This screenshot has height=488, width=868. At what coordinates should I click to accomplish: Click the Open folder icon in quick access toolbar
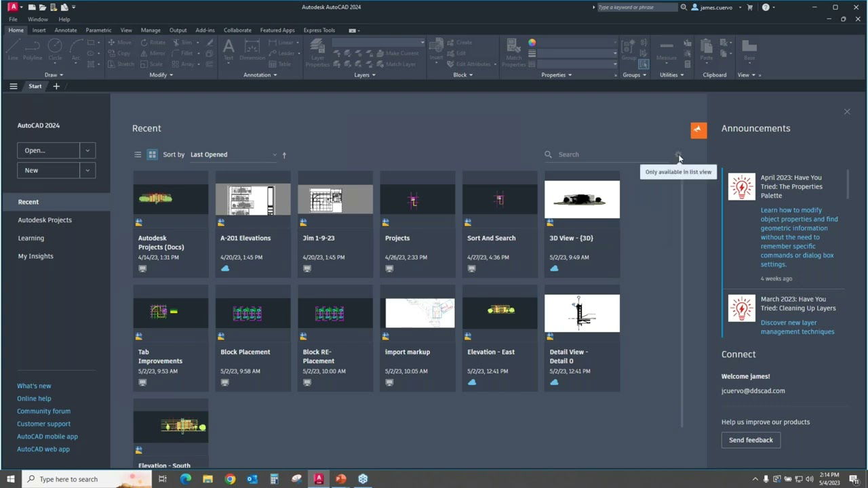pyautogui.click(x=42, y=7)
